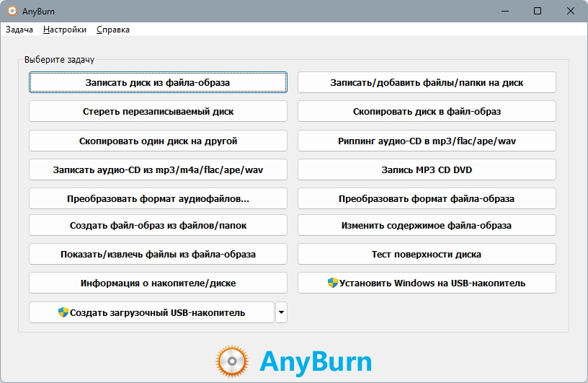Viewport: 588px width, 383px height.
Task: Start Риппинг аудио-CD в mp3/flac/ape/wav
Action: (x=427, y=141)
